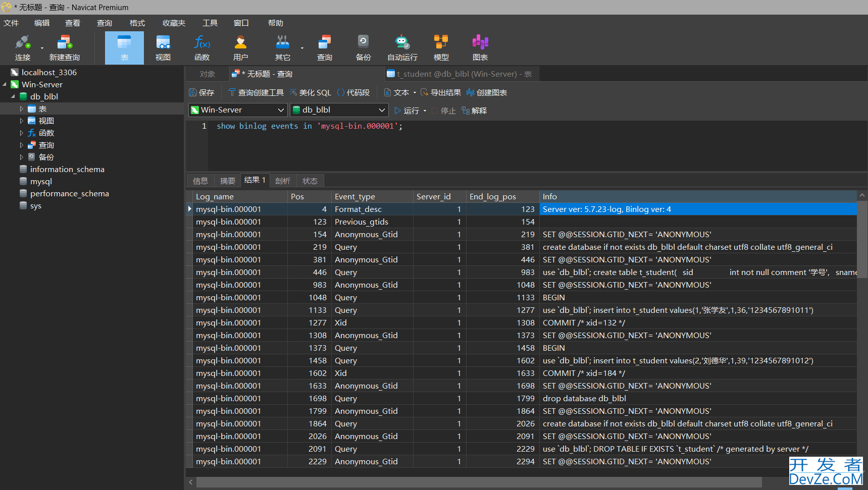Click the 停止 stop button
This screenshot has height=490, width=868.
pyautogui.click(x=443, y=111)
